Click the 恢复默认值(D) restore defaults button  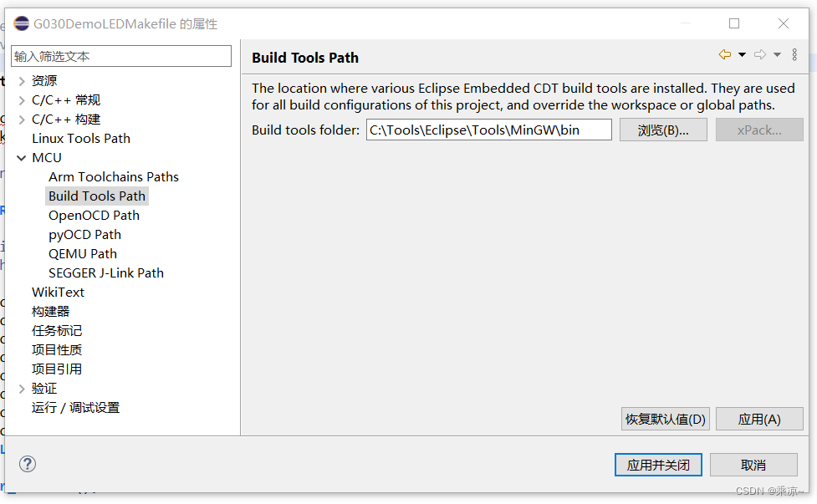[665, 419]
